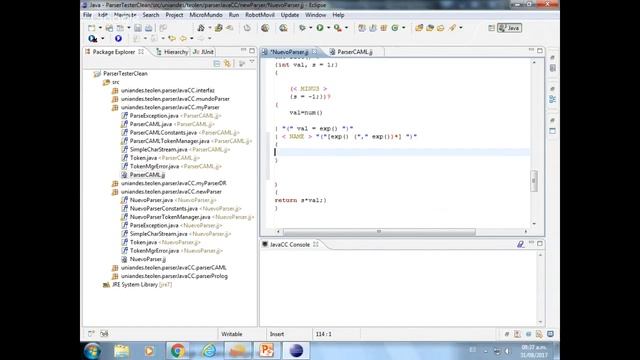Click the editor scroll-down arrow
Screen dimensions: 640x360
[534, 224]
